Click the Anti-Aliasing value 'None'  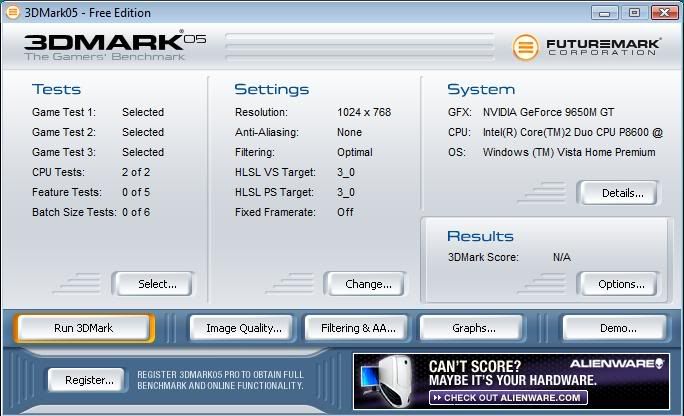[x=349, y=132]
